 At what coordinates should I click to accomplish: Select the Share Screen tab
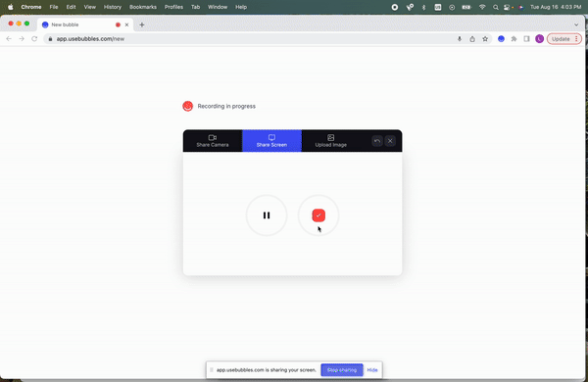[271, 141]
